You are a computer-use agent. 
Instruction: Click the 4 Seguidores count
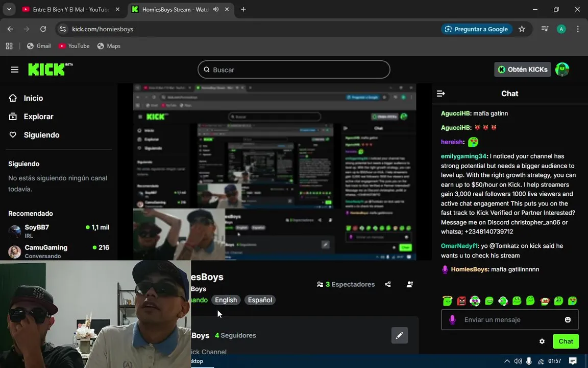[x=235, y=335]
